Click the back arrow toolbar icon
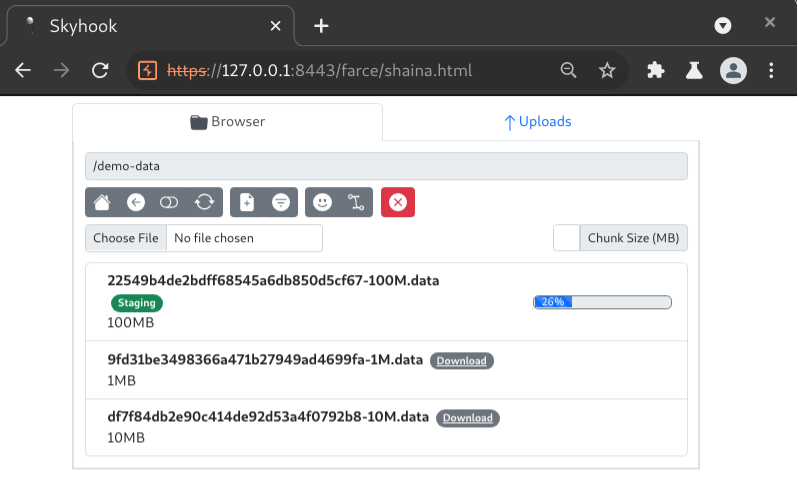The image size is (798, 503). pyautogui.click(x=136, y=202)
